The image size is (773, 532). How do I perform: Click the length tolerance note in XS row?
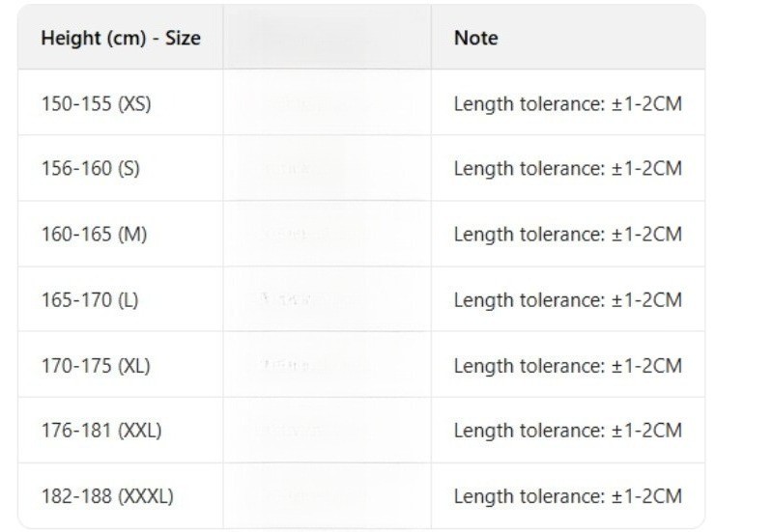pyautogui.click(x=567, y=103)
